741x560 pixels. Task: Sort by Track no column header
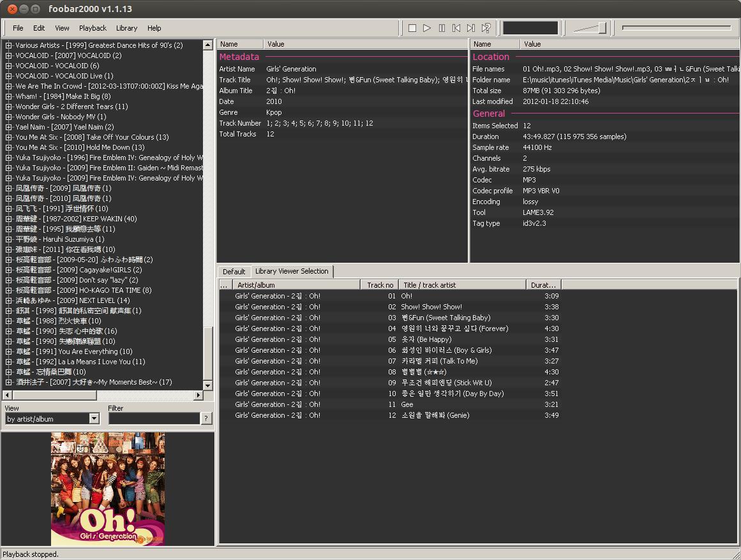(380, 285)
